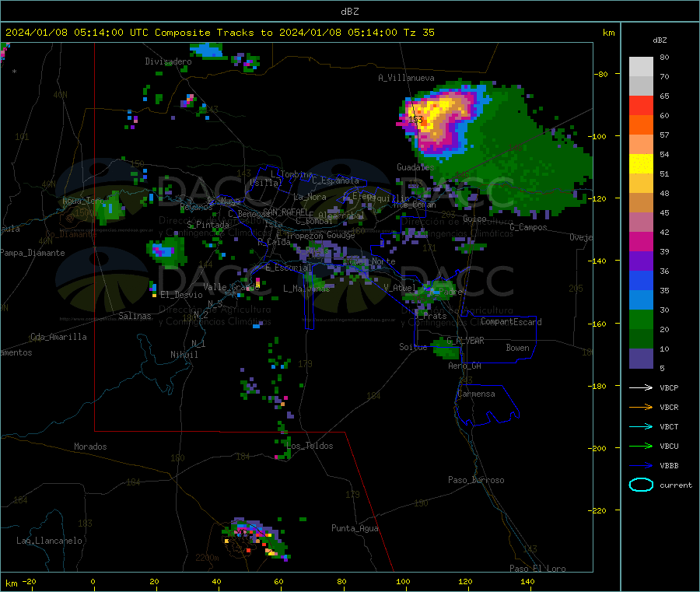Viewport: 700px width, 592px height.
Task: Click the Valle_Grande map label
Action: click(231, 286)
